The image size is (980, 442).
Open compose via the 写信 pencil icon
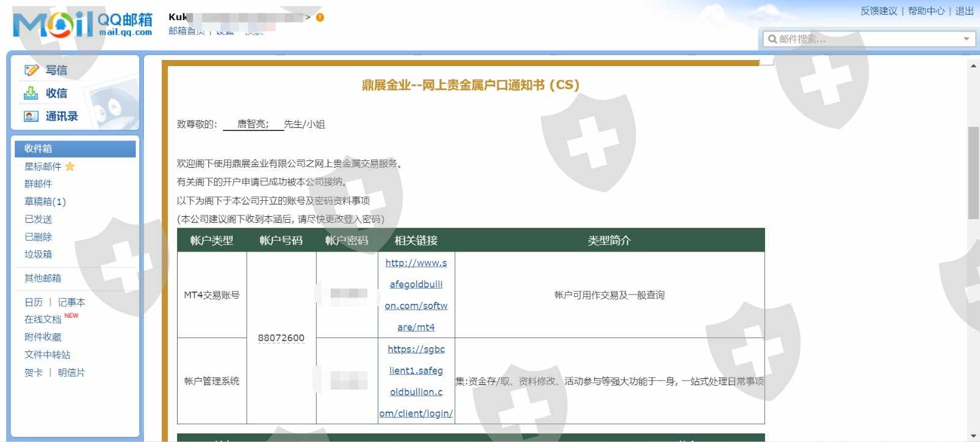31,70
